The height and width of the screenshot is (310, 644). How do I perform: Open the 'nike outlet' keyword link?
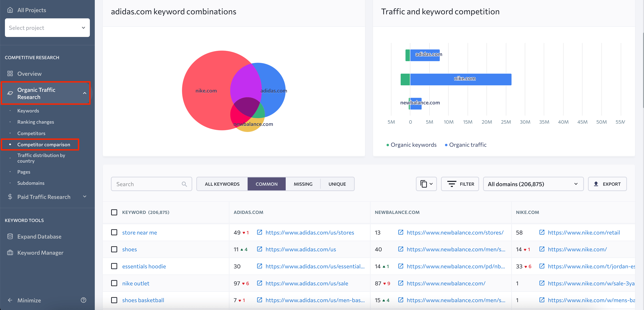click(x=136, y=283)
